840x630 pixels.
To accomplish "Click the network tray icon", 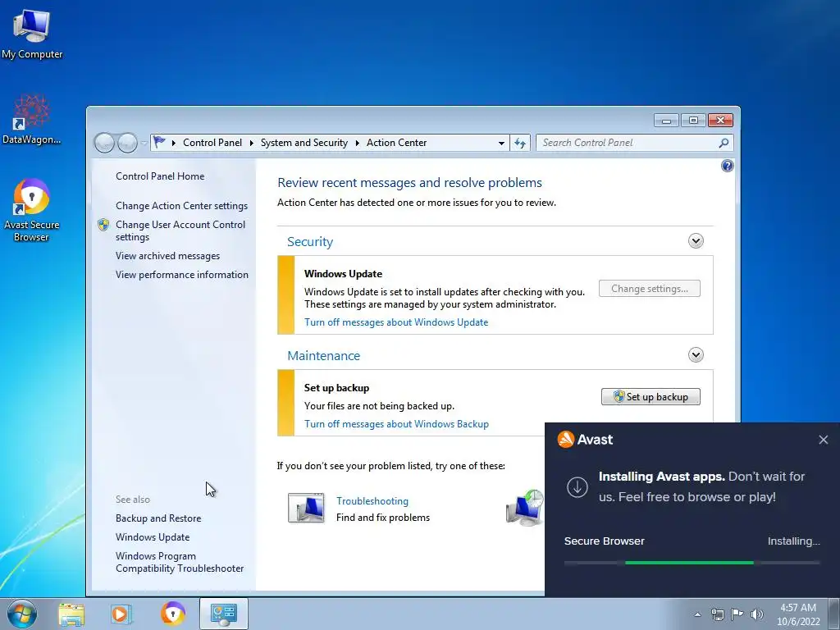I will (x=717, y=614).
